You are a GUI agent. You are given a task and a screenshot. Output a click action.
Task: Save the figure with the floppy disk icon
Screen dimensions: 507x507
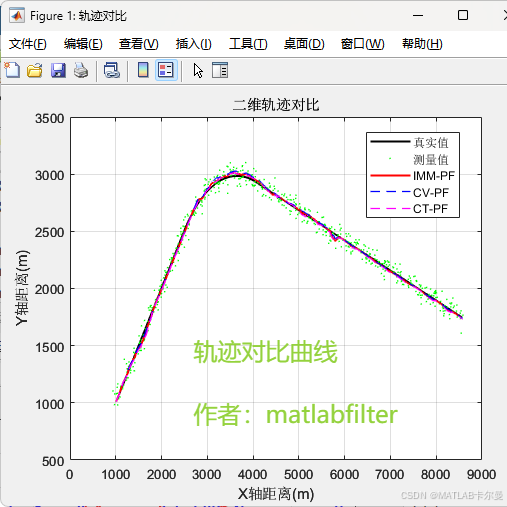click(58, 70)
